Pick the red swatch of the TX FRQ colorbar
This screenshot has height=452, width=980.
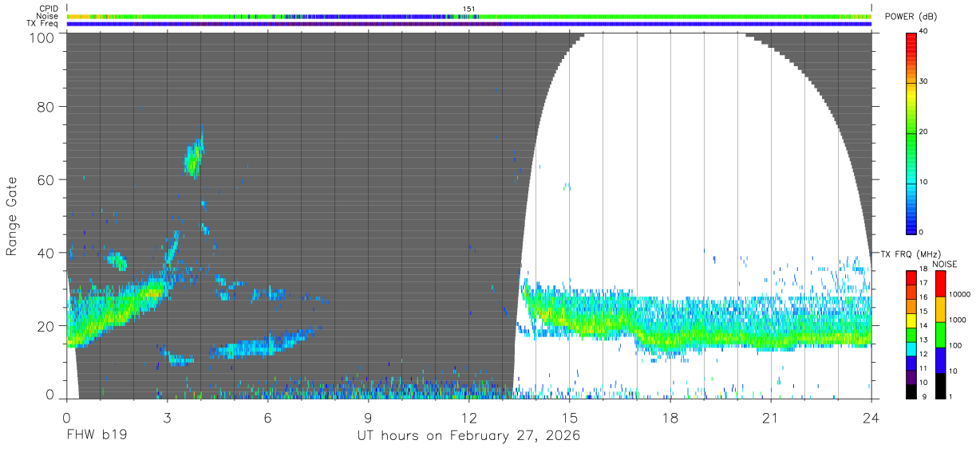tap(912, 277)
